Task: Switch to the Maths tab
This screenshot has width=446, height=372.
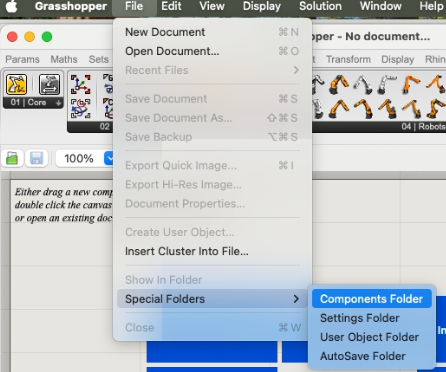Action: click(64, 59)
